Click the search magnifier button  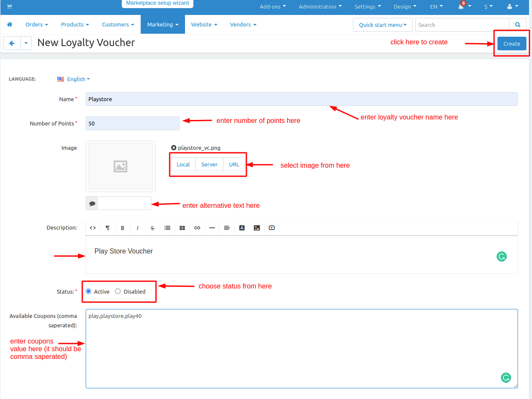tap(518, 25)
